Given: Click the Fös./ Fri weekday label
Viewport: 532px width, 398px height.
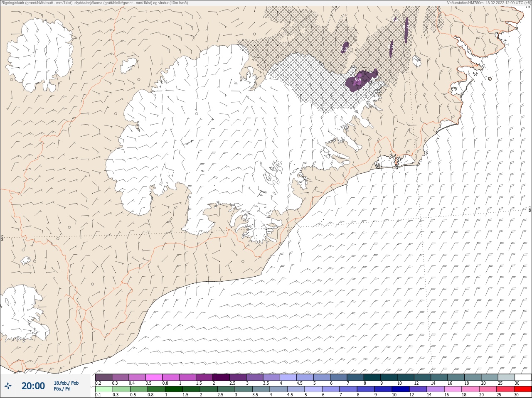Looking at the screenshot, I should [62, 389].
